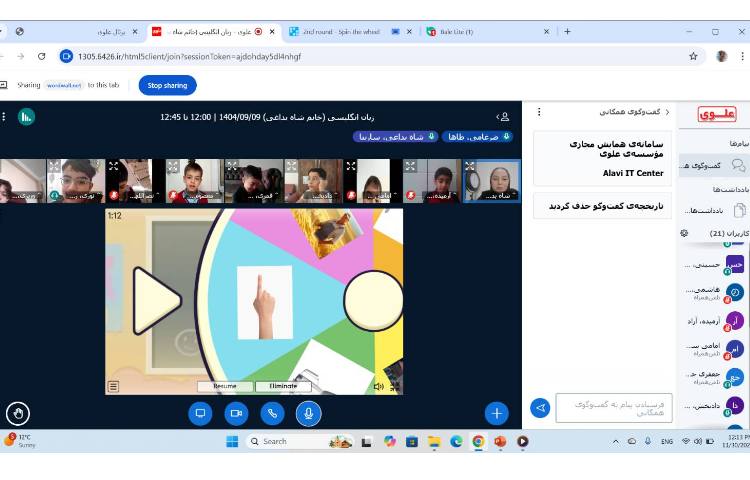The image size is (750, 480).
Task: Open chat panel three-dot options menu
Action: pyautogui.click(x=539, y=112)
